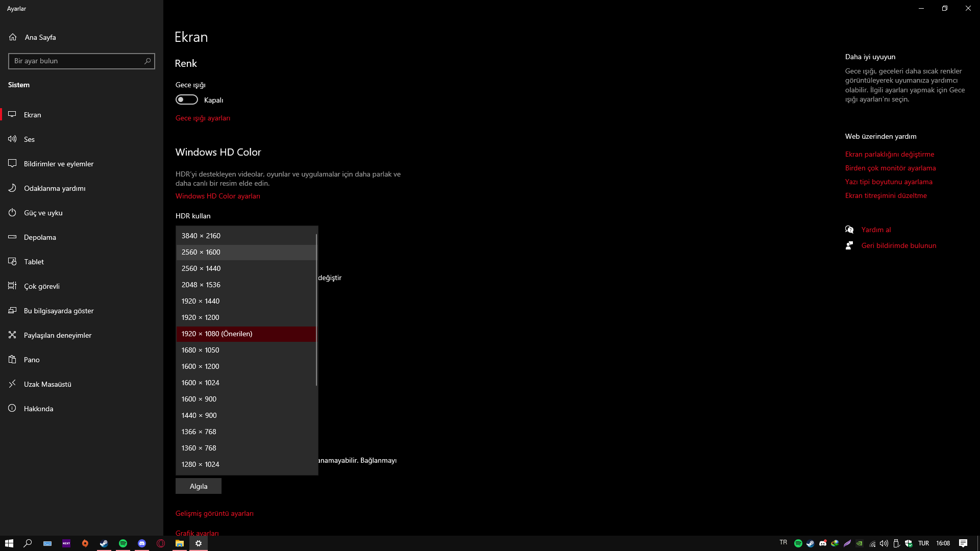Focus the 'Bir ayar bulun' search field
The image size is (980, 551).
[x=82, y=61]
